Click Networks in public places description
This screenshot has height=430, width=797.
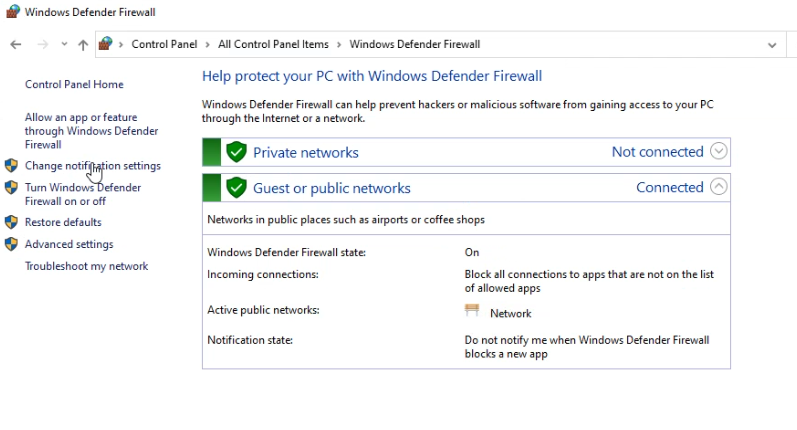coord(346,220)
